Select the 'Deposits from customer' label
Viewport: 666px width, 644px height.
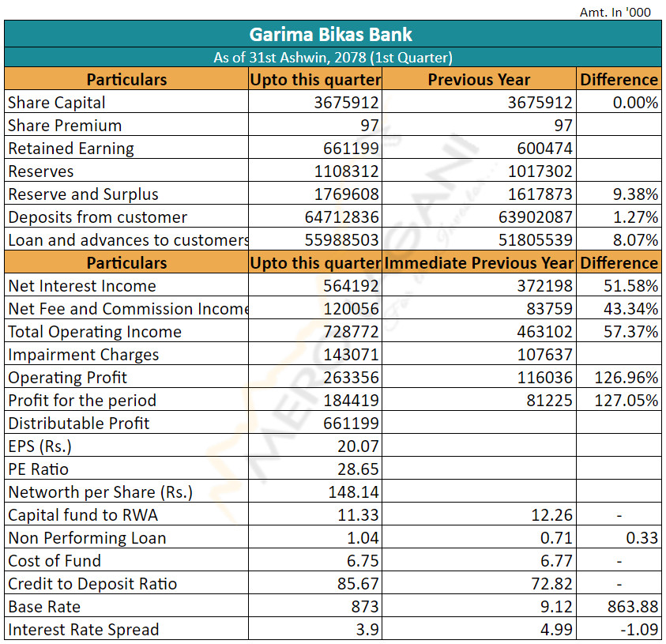point(98,217)
